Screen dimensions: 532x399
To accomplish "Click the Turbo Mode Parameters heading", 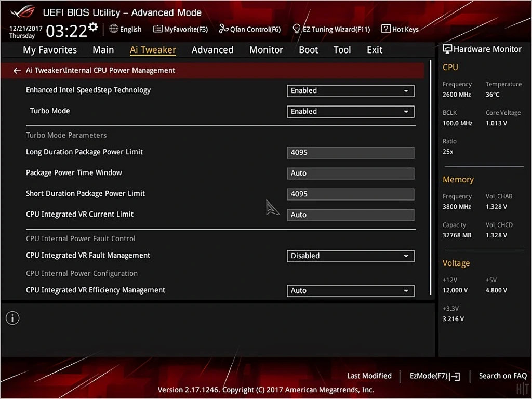I will pos(66,136).
